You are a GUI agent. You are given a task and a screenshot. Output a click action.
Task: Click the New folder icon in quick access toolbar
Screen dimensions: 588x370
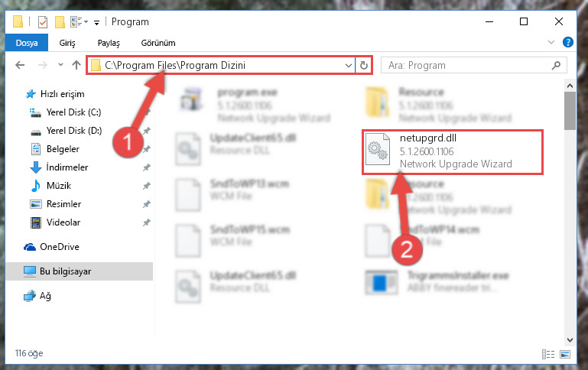[x=60, y=22]
